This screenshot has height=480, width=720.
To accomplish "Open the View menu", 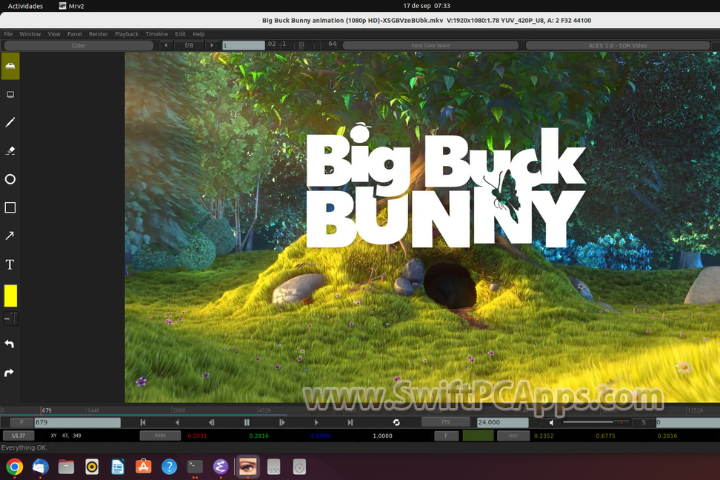I will 54,34.
